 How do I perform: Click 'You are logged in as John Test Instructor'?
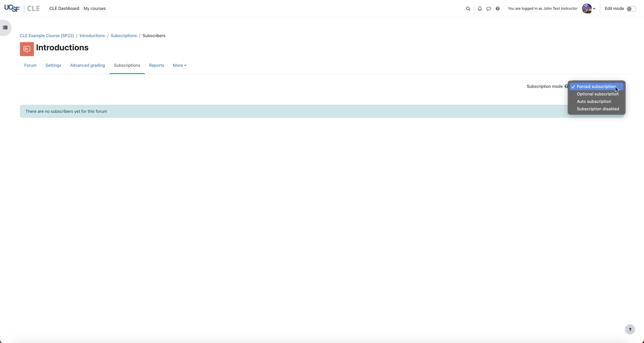543,9
